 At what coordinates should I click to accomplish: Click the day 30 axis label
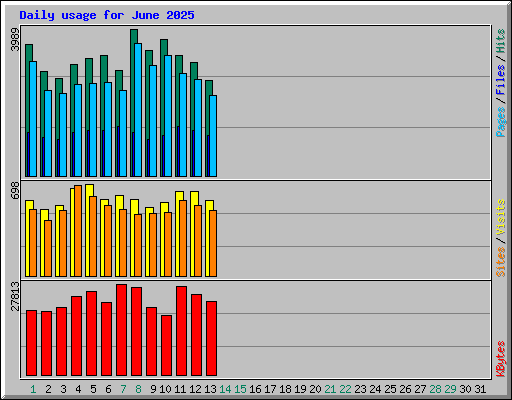465,389
